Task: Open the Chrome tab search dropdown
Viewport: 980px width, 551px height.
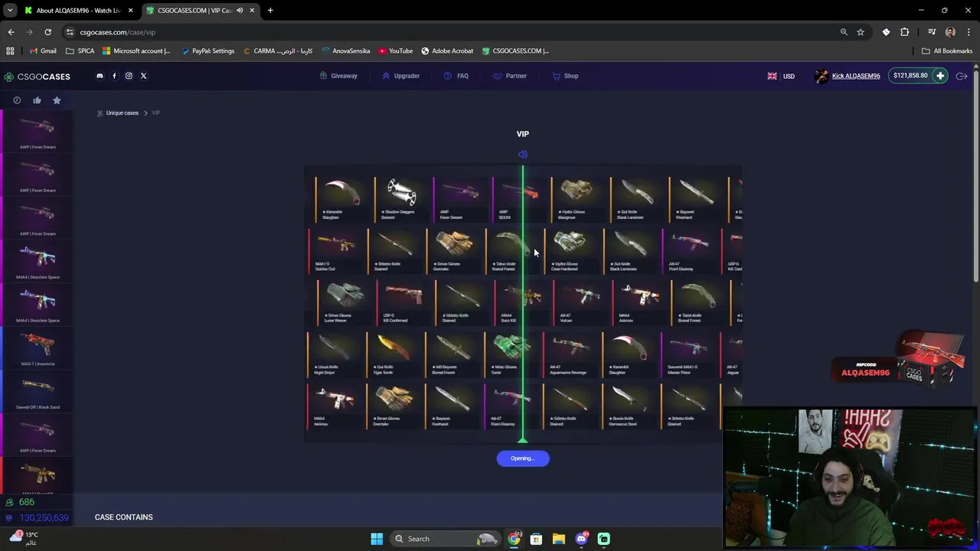Action: coord(10,11)
